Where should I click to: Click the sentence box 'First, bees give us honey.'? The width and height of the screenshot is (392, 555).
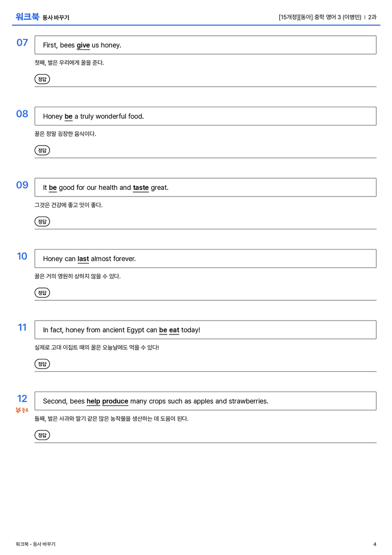pos(205,45)
